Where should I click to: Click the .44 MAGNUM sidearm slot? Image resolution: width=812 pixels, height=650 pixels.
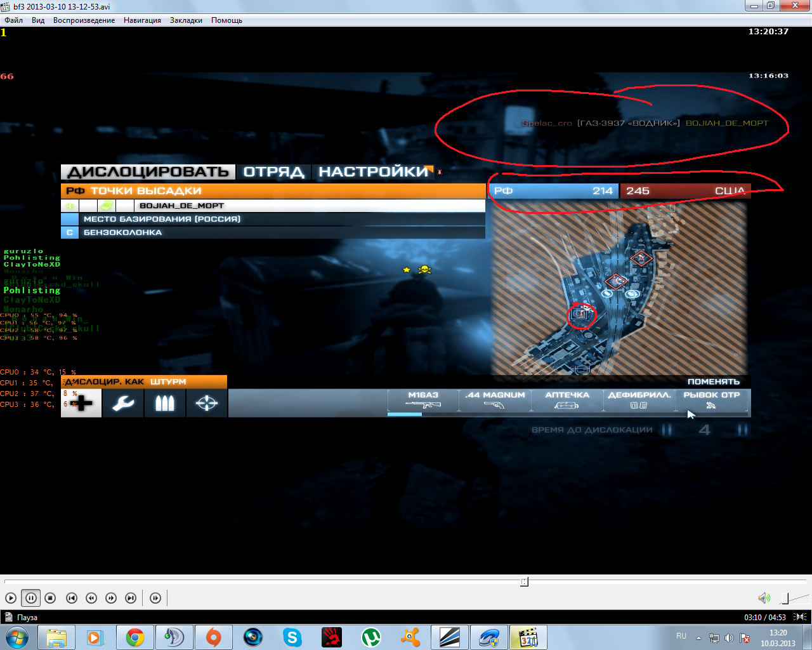point(495,401)
